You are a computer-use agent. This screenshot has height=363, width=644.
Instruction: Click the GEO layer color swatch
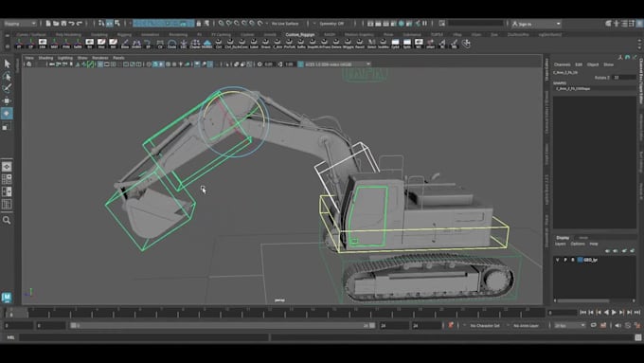580,260
